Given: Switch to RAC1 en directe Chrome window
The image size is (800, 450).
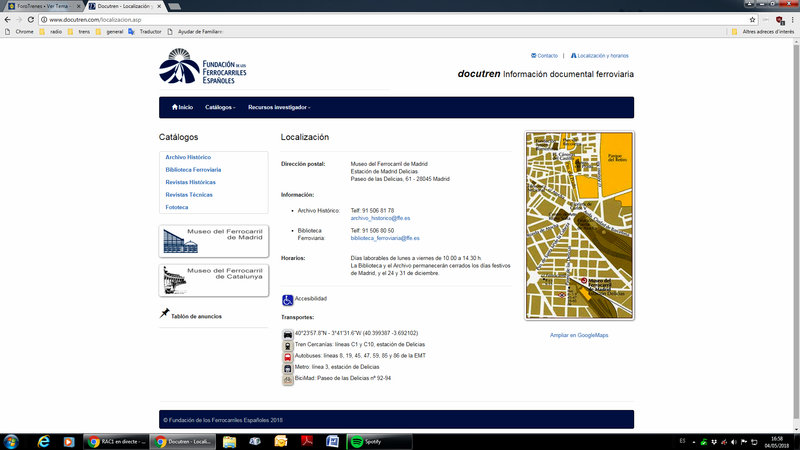Looking at the screenshot, I should [x=116, y=442].
